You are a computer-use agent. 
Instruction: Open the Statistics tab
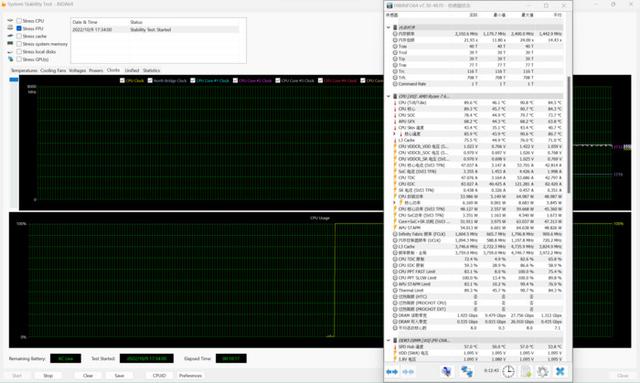click(151, 71)
